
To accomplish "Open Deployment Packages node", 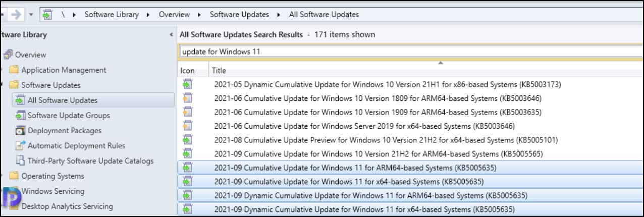I will pos(65,130).
